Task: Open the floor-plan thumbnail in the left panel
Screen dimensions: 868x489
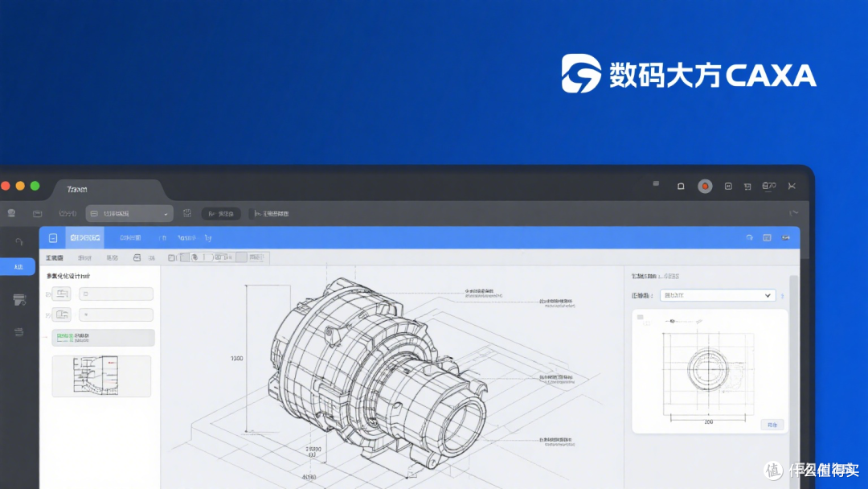Action: point(101,376)
